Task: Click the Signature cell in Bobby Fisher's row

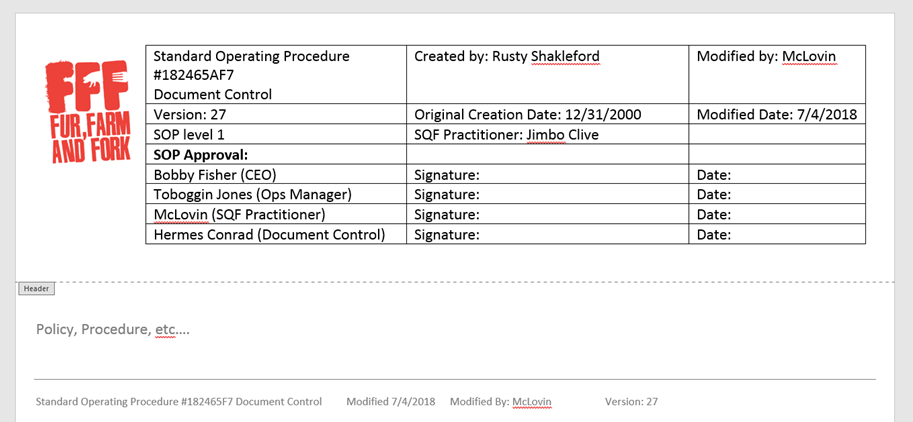Action: 547,175
